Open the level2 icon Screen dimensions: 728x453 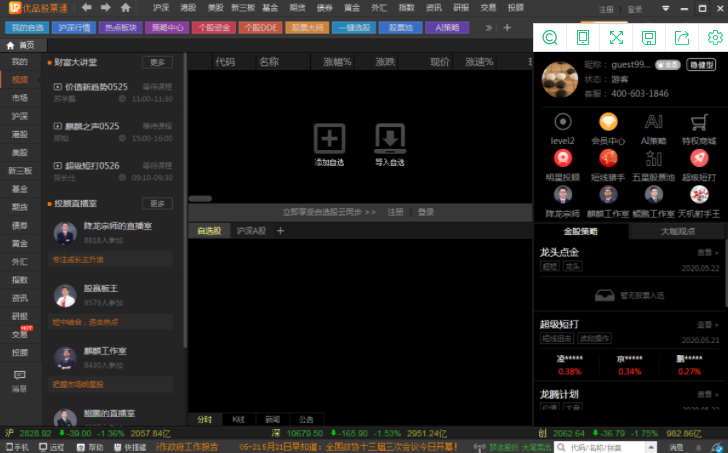pyautogui.click(x=563, y=122)
